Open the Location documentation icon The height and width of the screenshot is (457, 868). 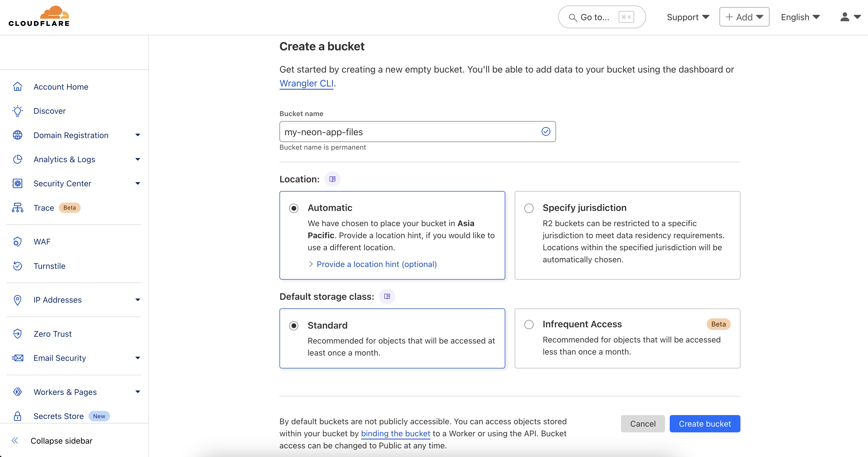tap(332, 179)
